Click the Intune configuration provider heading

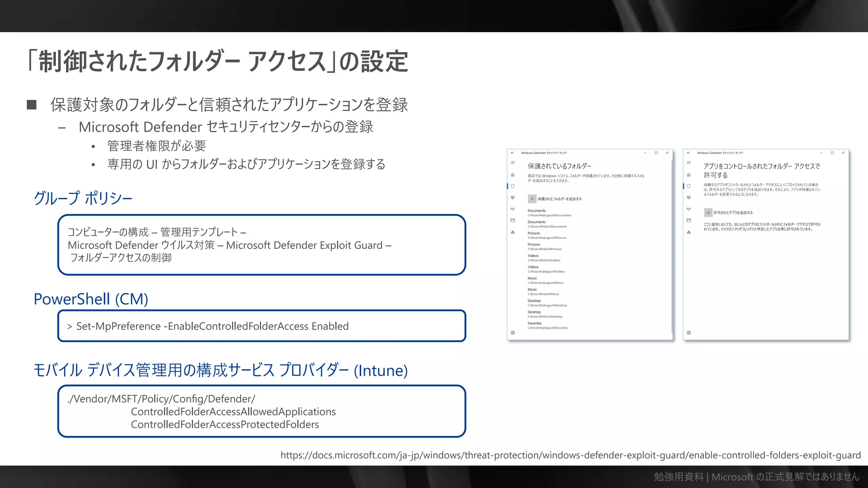[220, 370]
